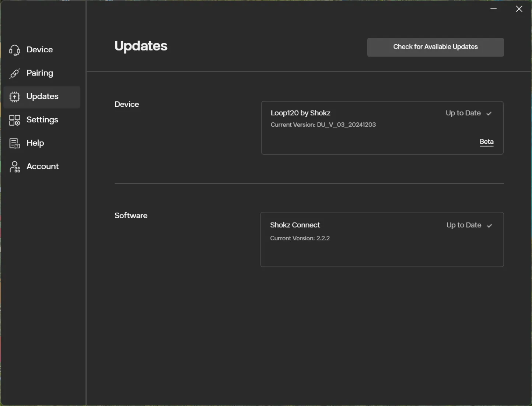Click the Device section label in main panel
The image size is (532, 406).
tap(127, 104)
